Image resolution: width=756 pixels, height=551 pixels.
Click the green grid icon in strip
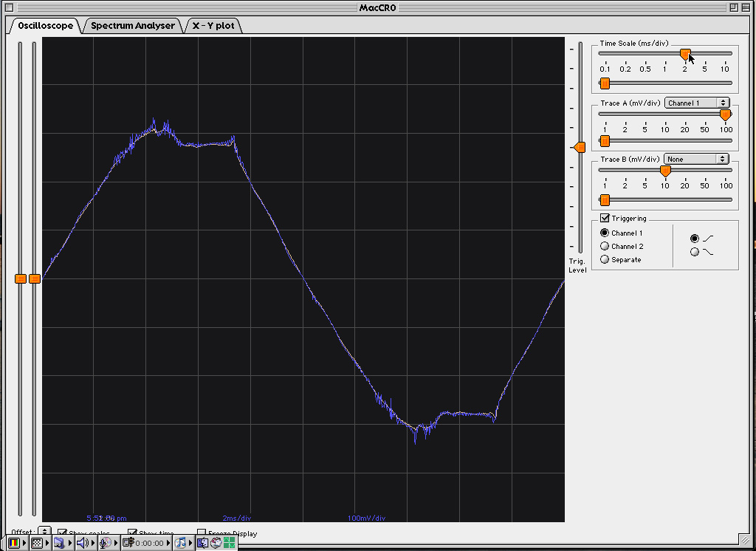(230, 543)
